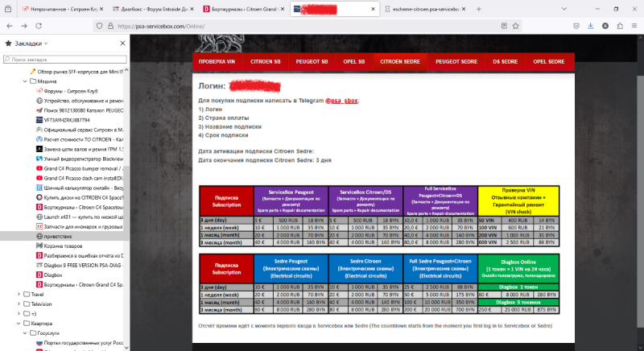
Task: Open the Firefox hamburger application menu
Action: click(x=634, y=26)
